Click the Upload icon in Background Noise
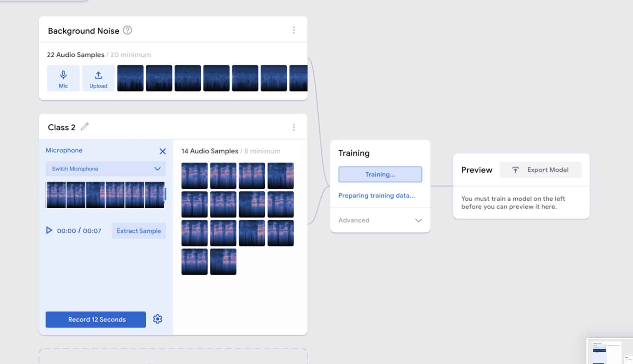 pos(98,75)
